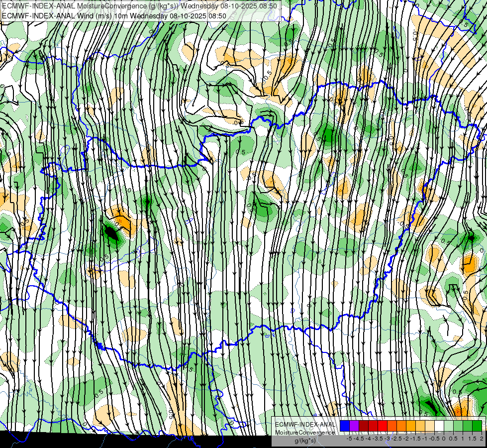This screenshot has height=448, width=487.
Task: Click the MoistureConvergence label in the legend
Action: point(305,432)
